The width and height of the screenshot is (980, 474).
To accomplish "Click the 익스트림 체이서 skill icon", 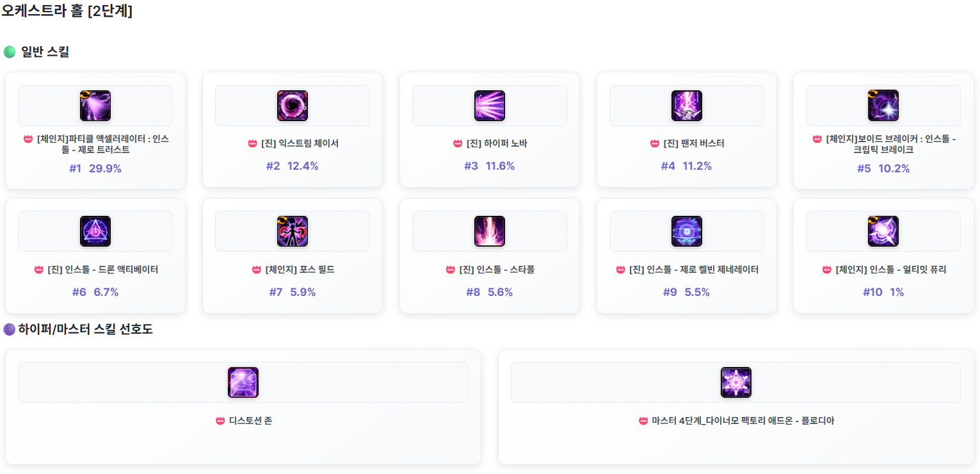I will [293, 106].
